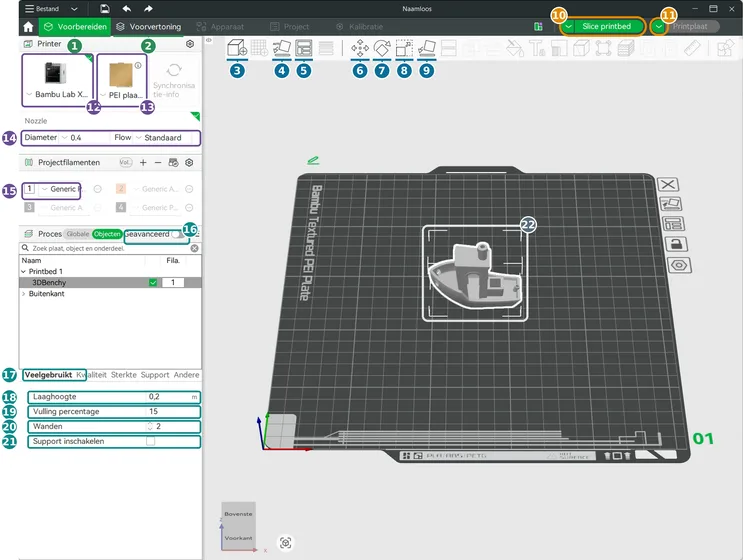
Task: Click the Printplaat button
Action: [692, 27]
